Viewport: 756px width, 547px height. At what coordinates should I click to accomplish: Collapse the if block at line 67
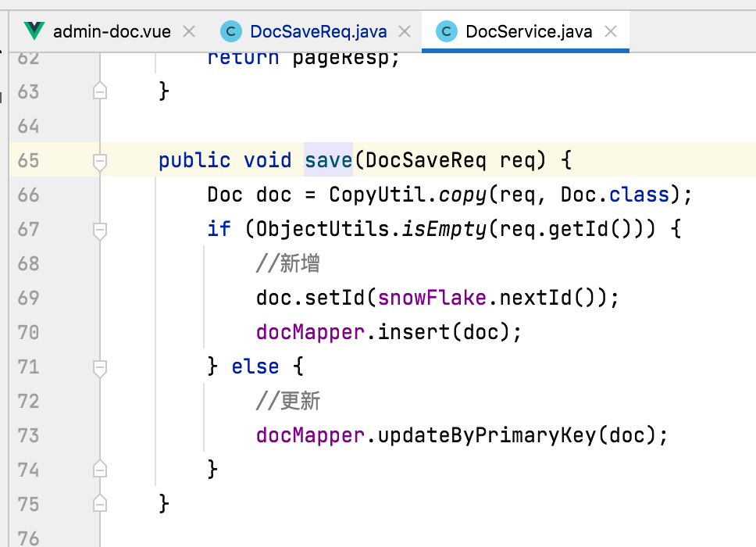pos(100,231)
